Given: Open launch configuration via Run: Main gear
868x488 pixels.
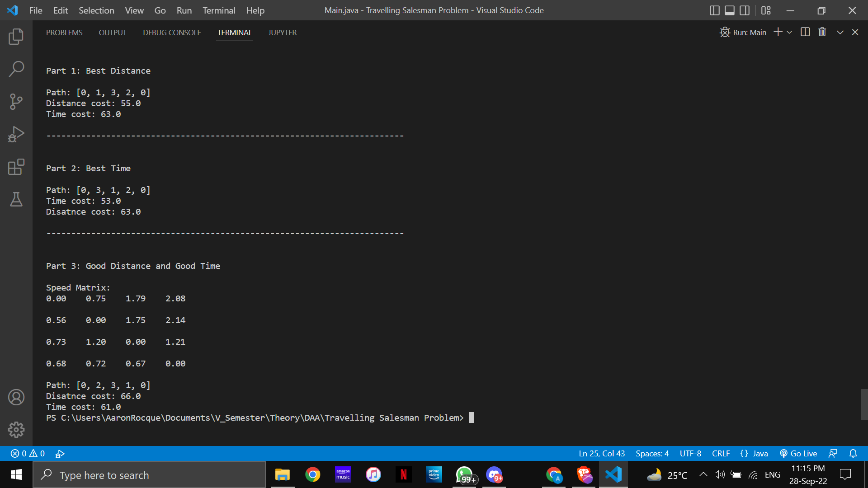Looking at the screenshot, I should pyautogui.click(x=725, y=32).
